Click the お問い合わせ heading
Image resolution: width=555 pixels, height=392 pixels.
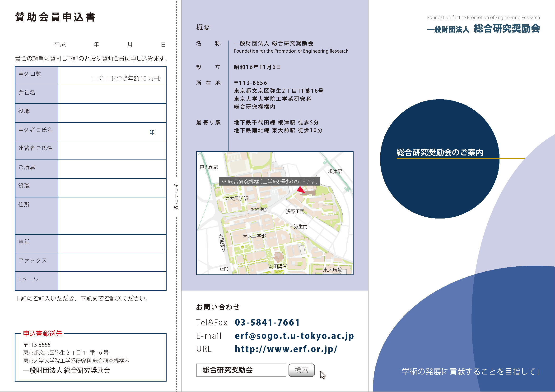pyautogui.click(x=218, y=307)
